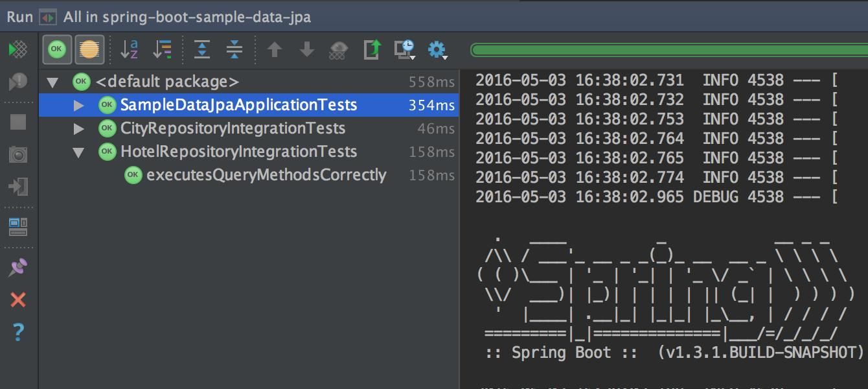The width and height of the screenshot is (868, 389).
Task: Collapse HotelRepositoryIntegrationTests node
Action: click(78, 151)
